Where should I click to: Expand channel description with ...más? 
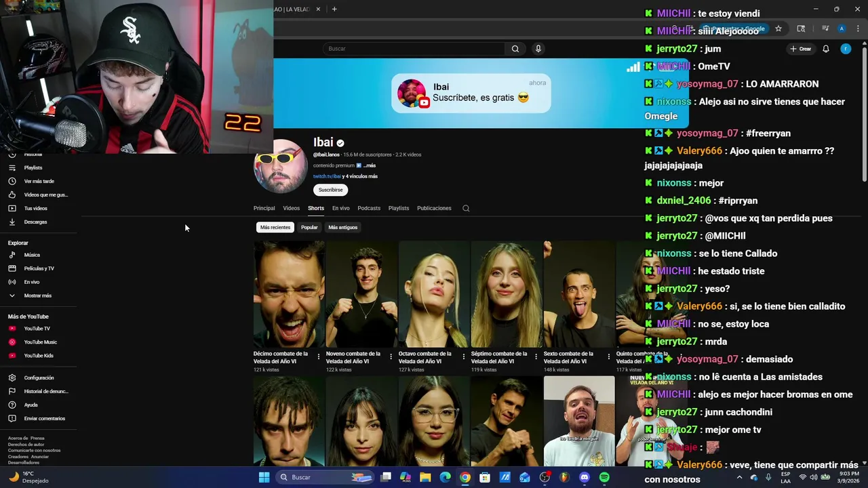370,165
